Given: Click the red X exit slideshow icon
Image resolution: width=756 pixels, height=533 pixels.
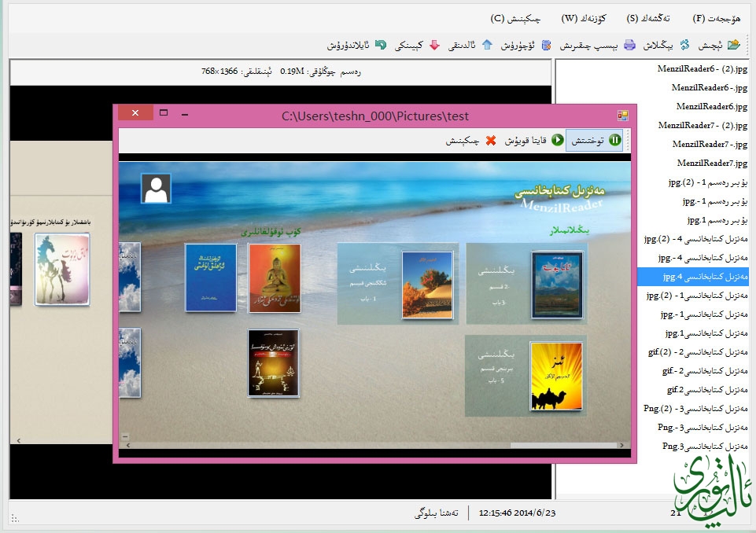Looking at the screenshot, I should click(491, 140).
